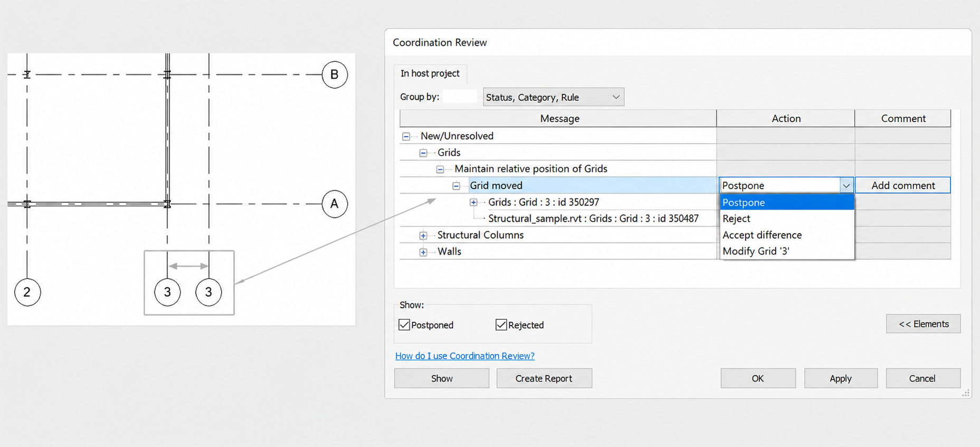980x447 pixels.
Task: Click the Show button
Action: click(x=442, y=378)
